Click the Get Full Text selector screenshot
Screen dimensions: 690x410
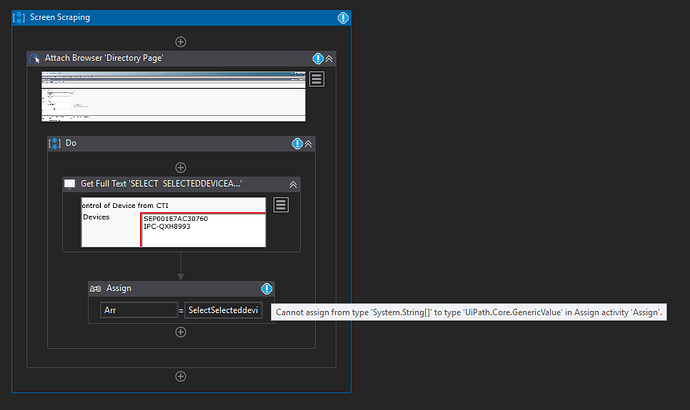173,222
